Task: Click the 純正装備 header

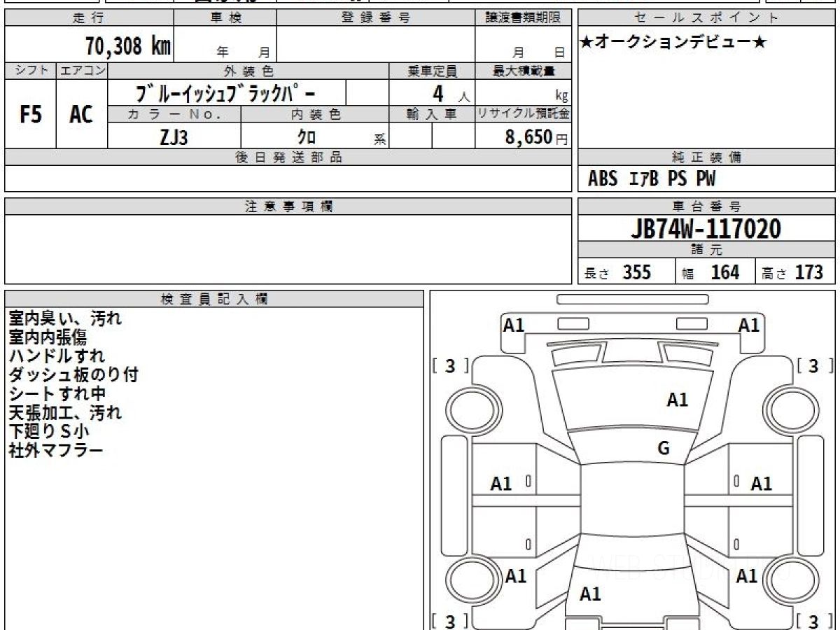Action: (x=707, y=157)
